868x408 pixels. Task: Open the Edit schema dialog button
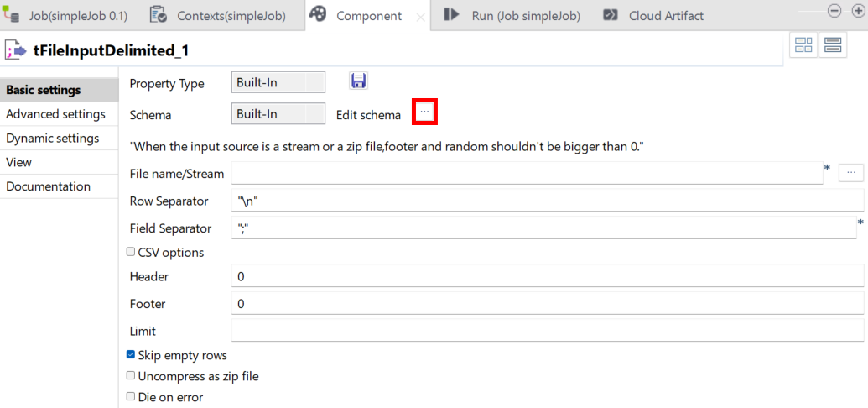[x=424, y=112]
